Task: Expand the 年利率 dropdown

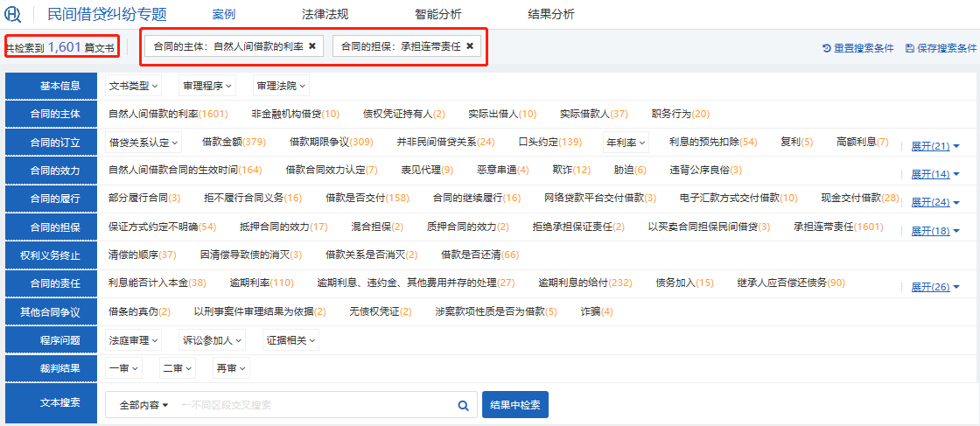Action: click(x=626, y=142)
